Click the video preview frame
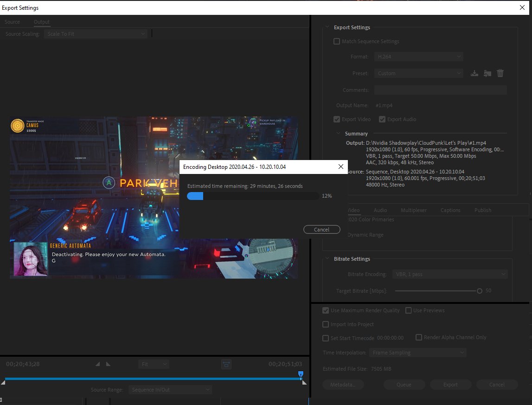This screenshot has height=405, width=532. coord(154,198)
